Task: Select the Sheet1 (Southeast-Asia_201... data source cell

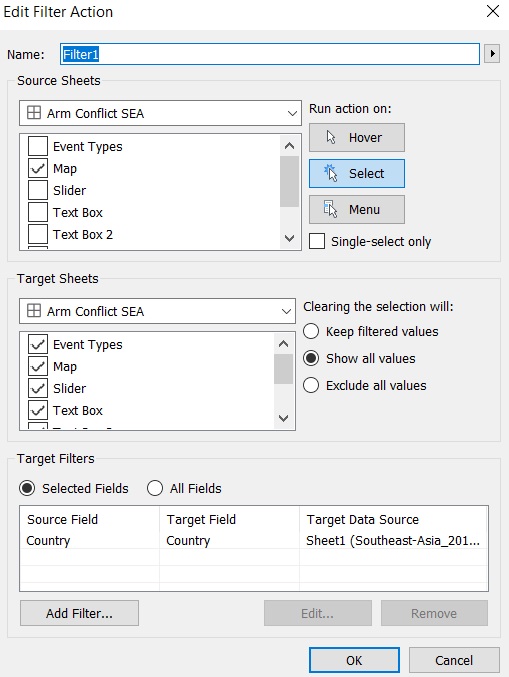Action: click(394, 541)
